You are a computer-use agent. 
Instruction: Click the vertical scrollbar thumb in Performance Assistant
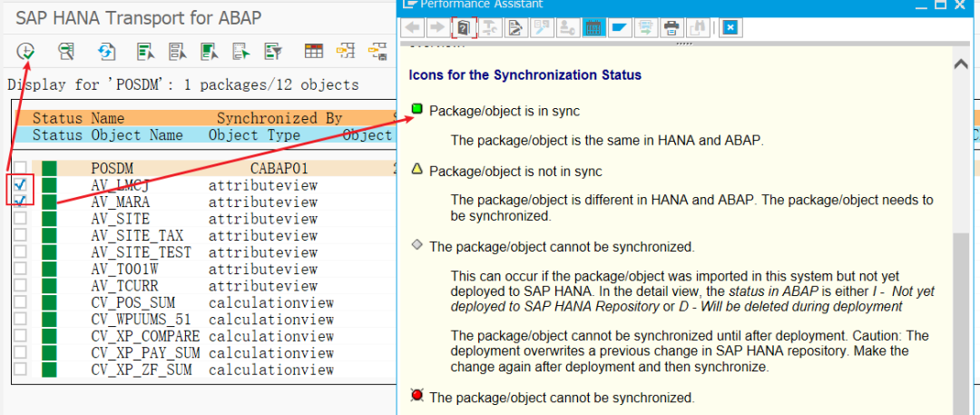[961, 322]
